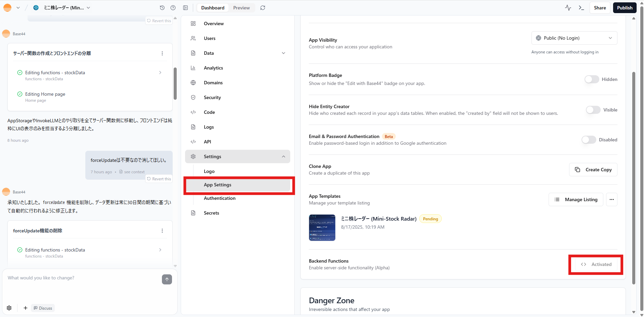644x317 pixels.
Task: Click the Create Copy button
Action: coord(593,170)
